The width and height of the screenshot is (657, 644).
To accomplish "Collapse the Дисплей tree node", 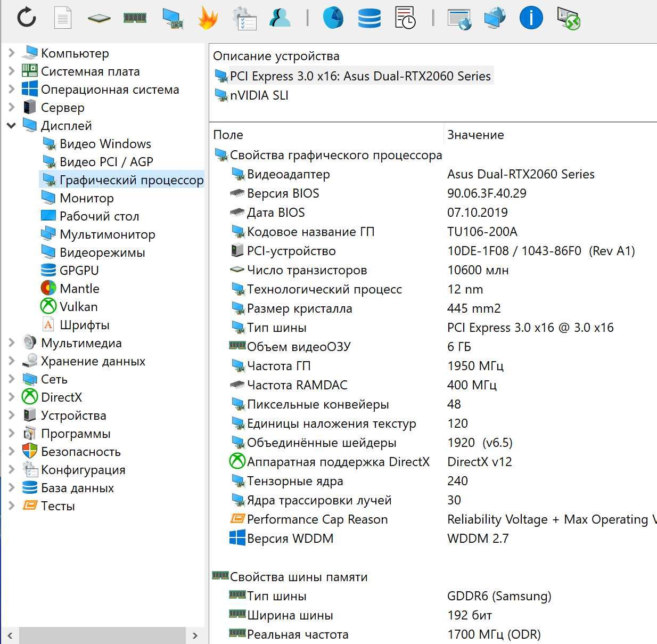I will 11,126.
